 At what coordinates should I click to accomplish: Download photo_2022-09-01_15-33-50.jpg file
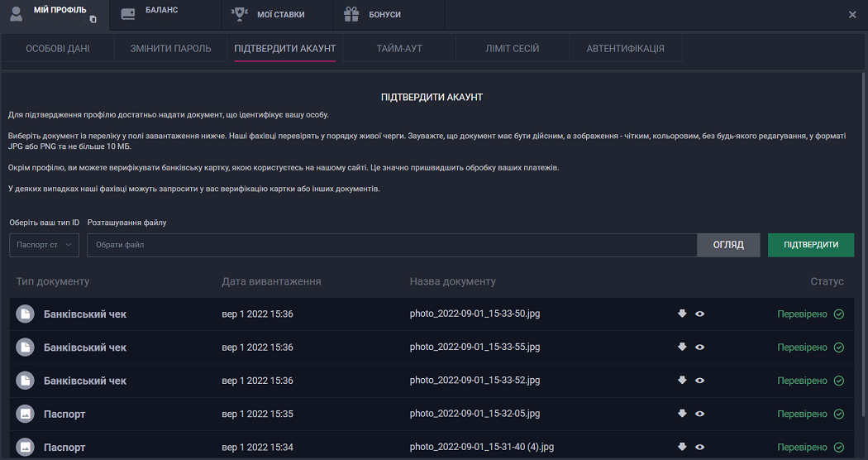click(x=682, y=314)
